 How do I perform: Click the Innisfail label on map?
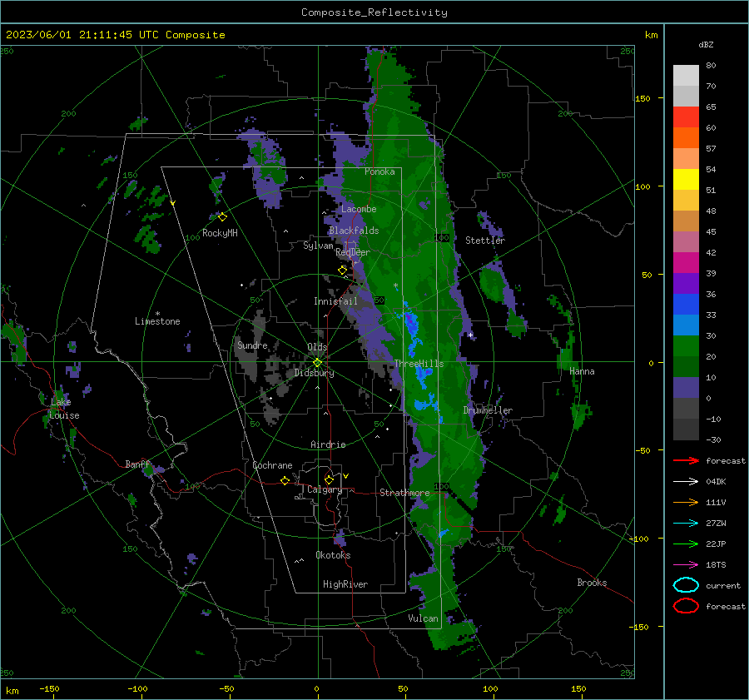coord(335,301)
